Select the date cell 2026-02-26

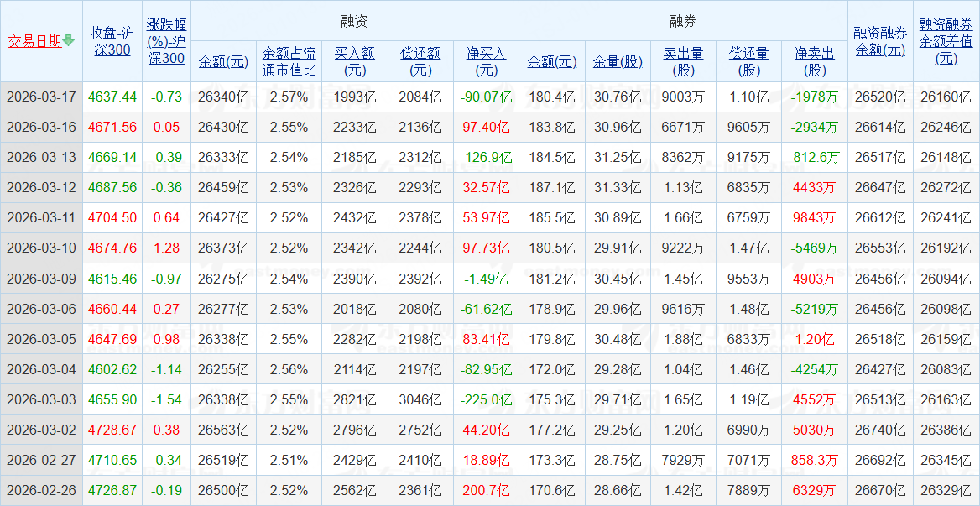tap(41, 490)
